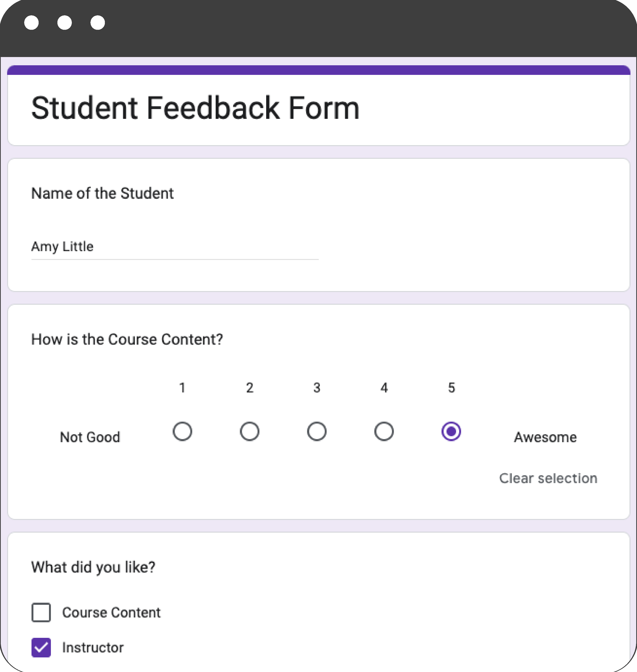Check the Course Content checkbox square
637x672 pixels.
pyautogui.click(x=41, y=613)
